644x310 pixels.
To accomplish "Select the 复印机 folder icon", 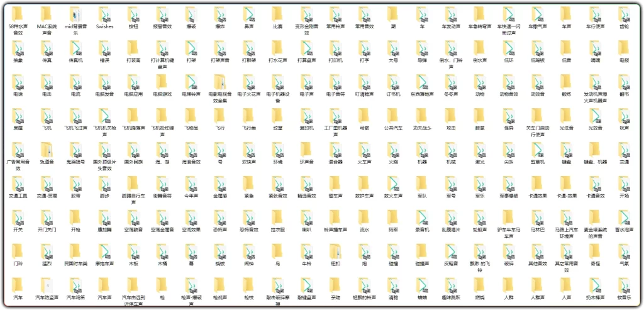I will point(306,116).
